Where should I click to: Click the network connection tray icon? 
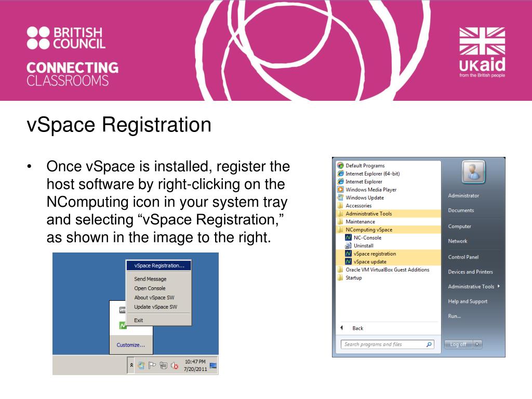pyautogui.click(x=163, y=365)
